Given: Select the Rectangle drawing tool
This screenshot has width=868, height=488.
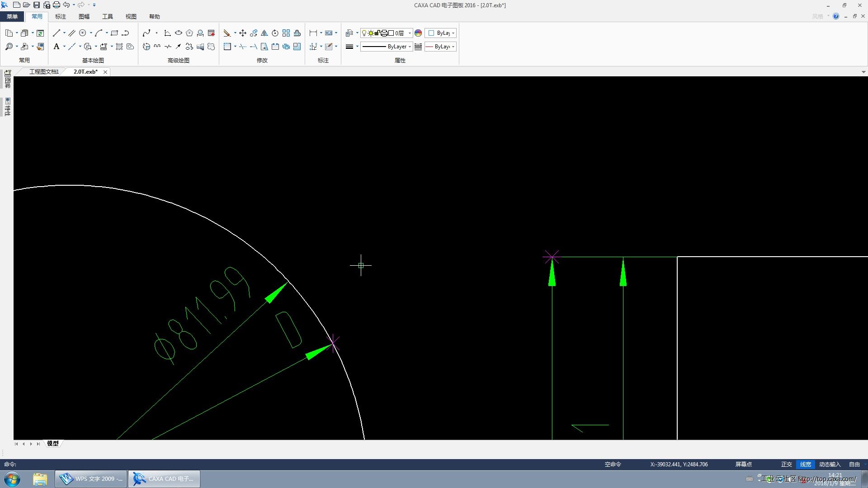Looking at the screenshot, I should coord(114,33).
